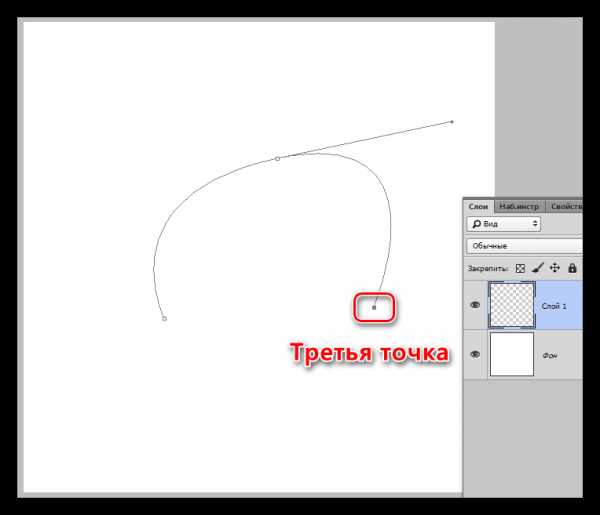Image resolution: width=600 pixels, height=515 pixels.
Task: Select the Фон layer name
Action: 550,356
